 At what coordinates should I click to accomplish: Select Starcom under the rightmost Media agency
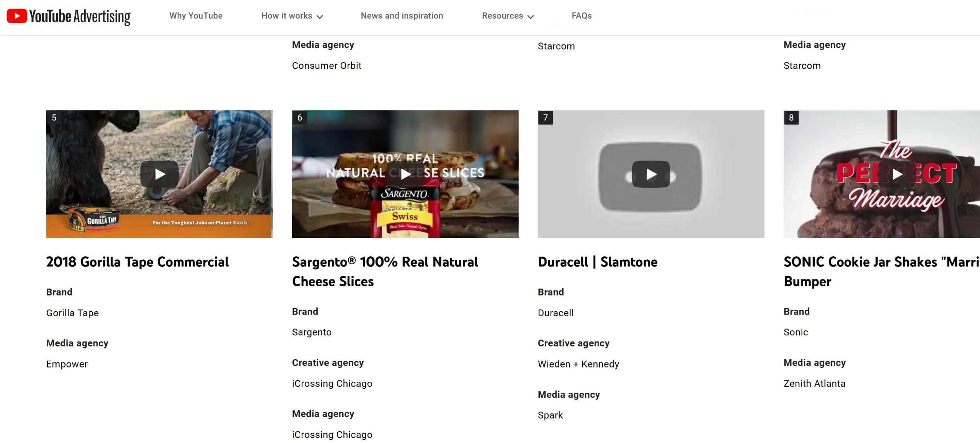pos(802,66)
